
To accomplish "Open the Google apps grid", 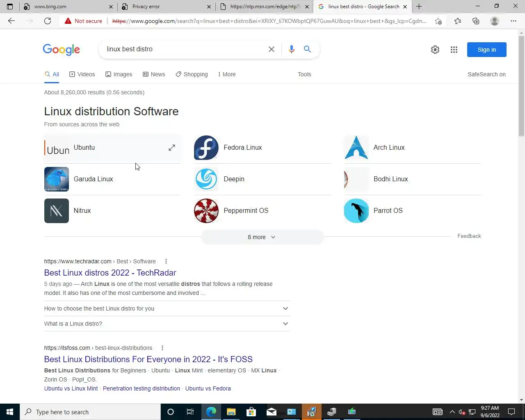I will coord(454,50).
